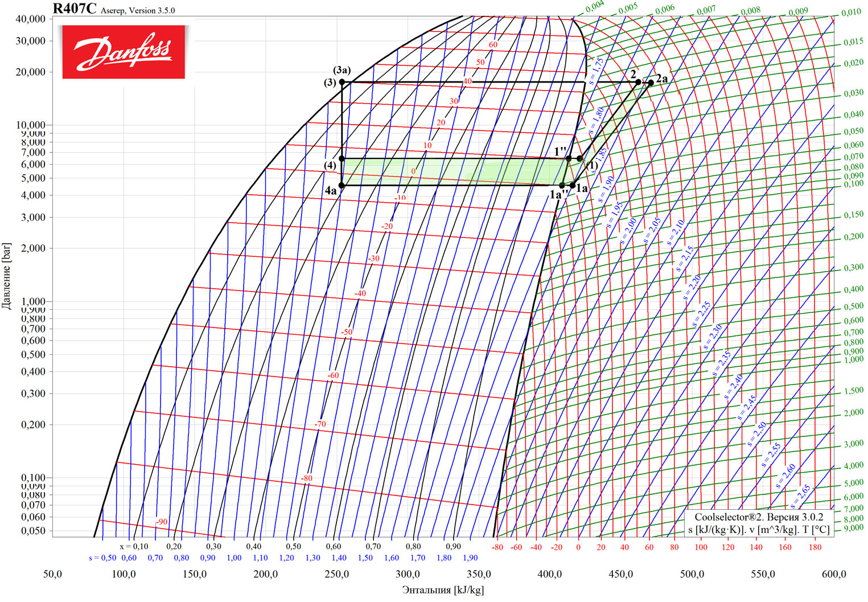This screenshot has width=868, height=602.
Task: Click the entropy line label 's = 2,65'
Action: tap(800, 497)
